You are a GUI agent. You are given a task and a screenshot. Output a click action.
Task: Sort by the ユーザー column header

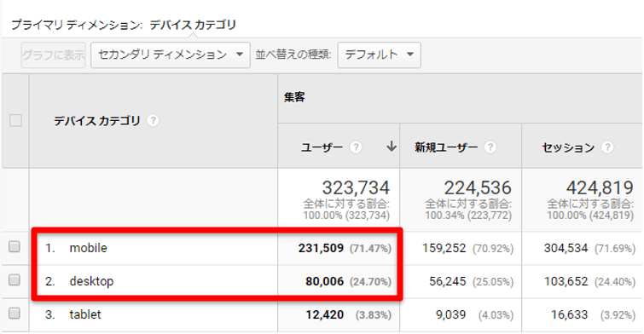(322, 147)
